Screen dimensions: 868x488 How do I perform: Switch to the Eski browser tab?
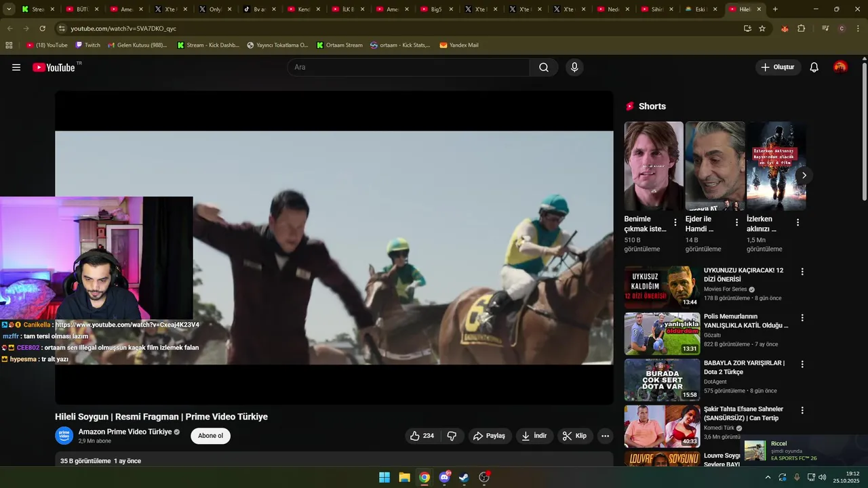pos(701,9)
